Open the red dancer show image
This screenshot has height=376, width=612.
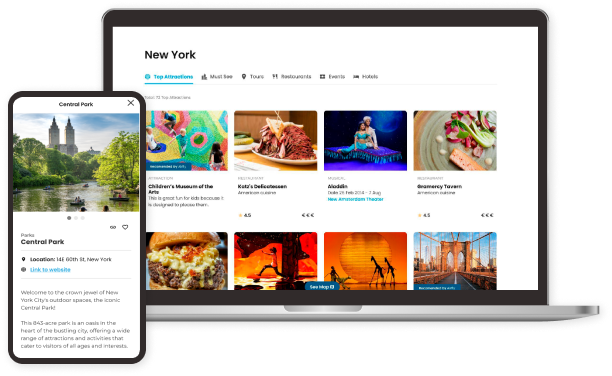[276, 261]
